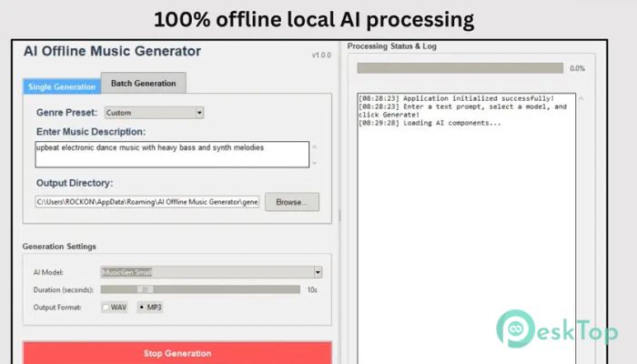Image resolution: width=637 pixels, height=364 pixels.
Task: Click the 'Processing Status & Log' heading
Action: (391, 46)
